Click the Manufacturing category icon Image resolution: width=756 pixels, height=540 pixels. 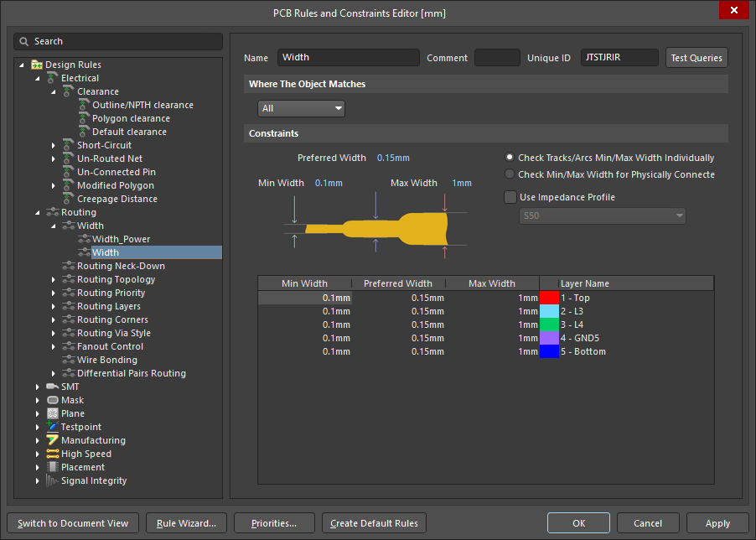pos(53,440)
